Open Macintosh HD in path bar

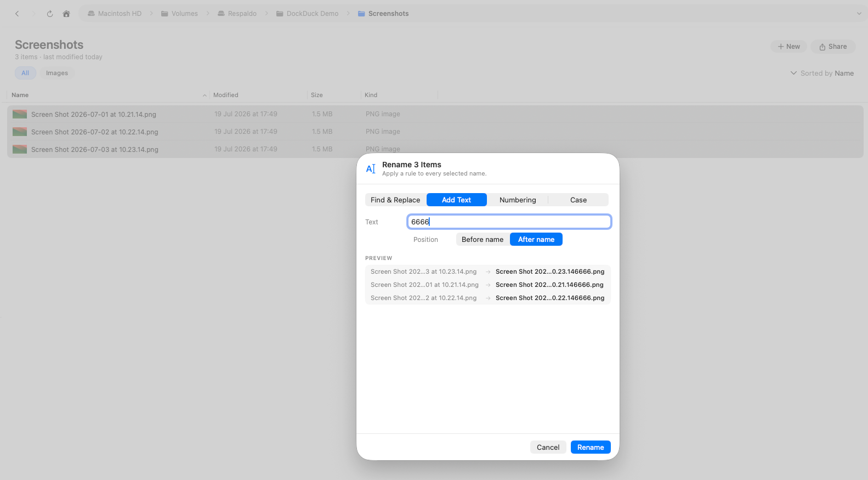(115, 14)
